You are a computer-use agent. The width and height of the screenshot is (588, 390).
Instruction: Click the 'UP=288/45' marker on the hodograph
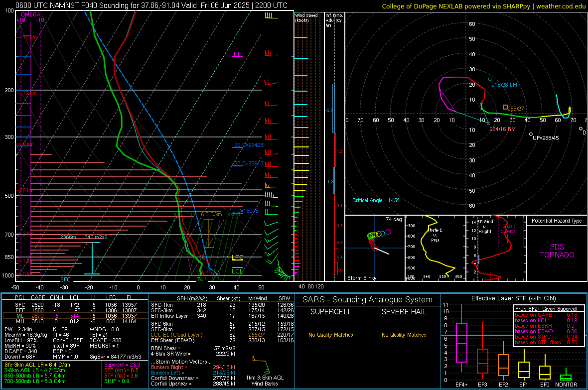click(x=531, y=134)
